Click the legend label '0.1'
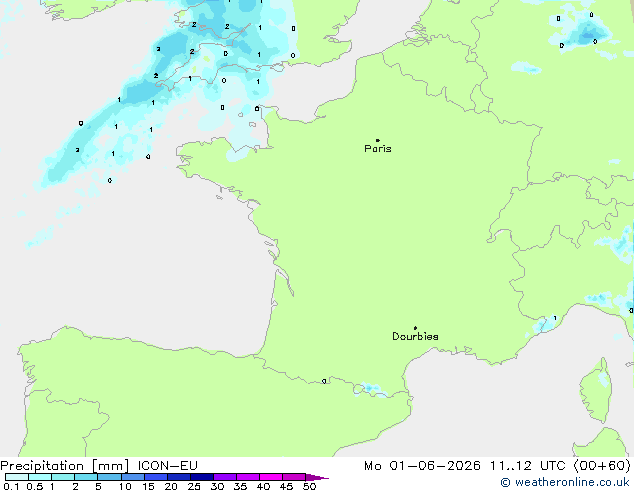634x490 pixels. [x=10, y=486]
